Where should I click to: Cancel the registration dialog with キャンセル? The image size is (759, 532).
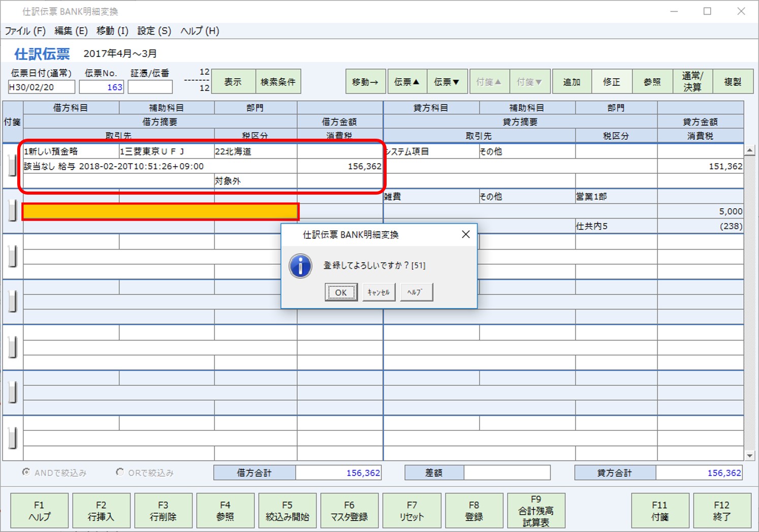pyautogui.click(x=378, y=292)
